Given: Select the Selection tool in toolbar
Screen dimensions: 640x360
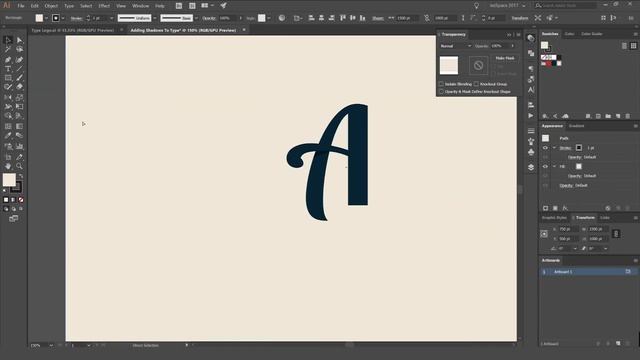Looking at the screenshot, I should [8, 40].
